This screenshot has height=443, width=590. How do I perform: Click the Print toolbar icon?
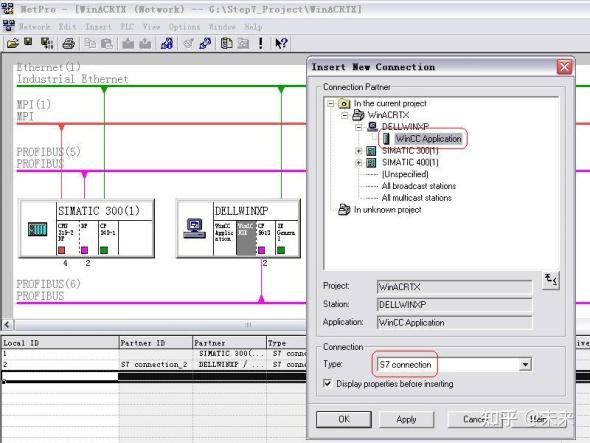click(x=68, y=44)
